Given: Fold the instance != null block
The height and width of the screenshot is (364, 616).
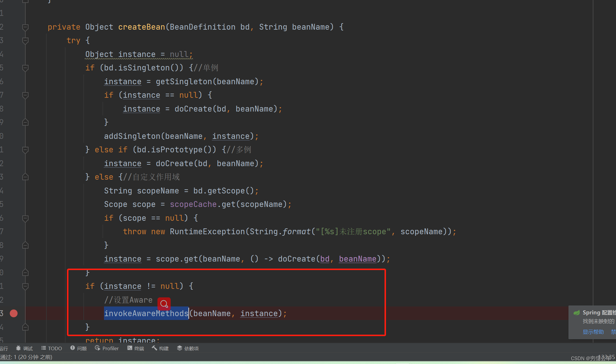Looking at the screenshot, I should (x=26, y=286).
